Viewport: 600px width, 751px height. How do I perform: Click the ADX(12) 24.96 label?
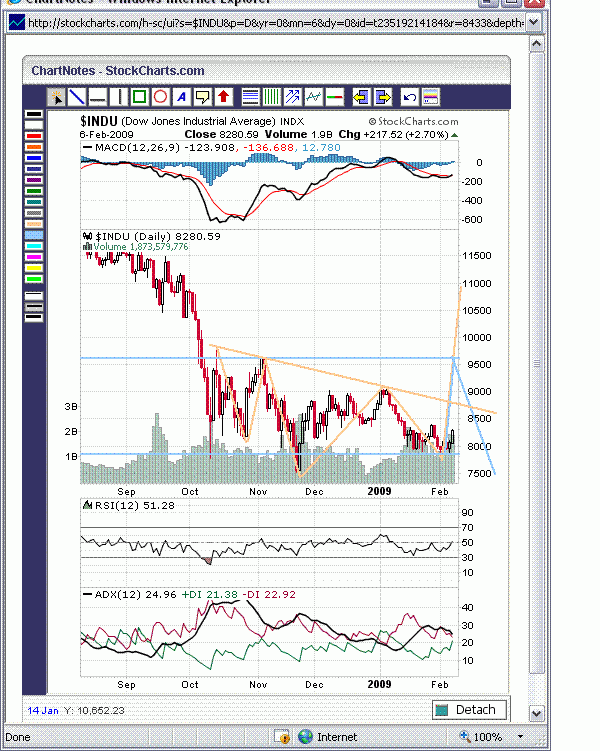click(x=136, y=594)
